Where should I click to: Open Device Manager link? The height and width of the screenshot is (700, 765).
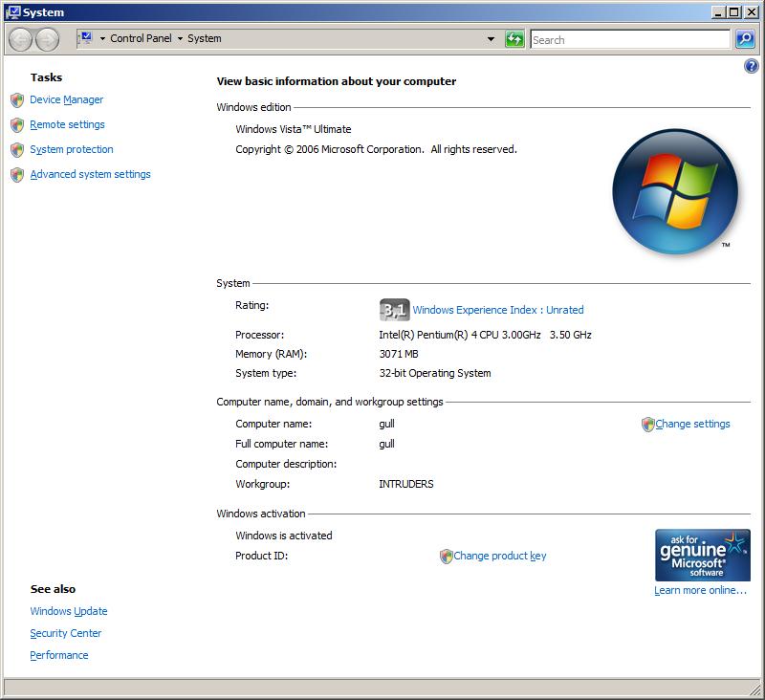(66, 100)
